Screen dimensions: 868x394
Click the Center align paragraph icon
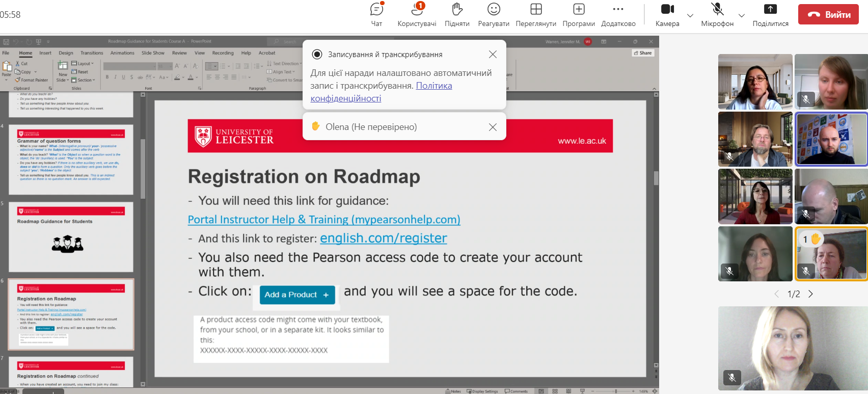pyautogui.click(x=217, y=77)
